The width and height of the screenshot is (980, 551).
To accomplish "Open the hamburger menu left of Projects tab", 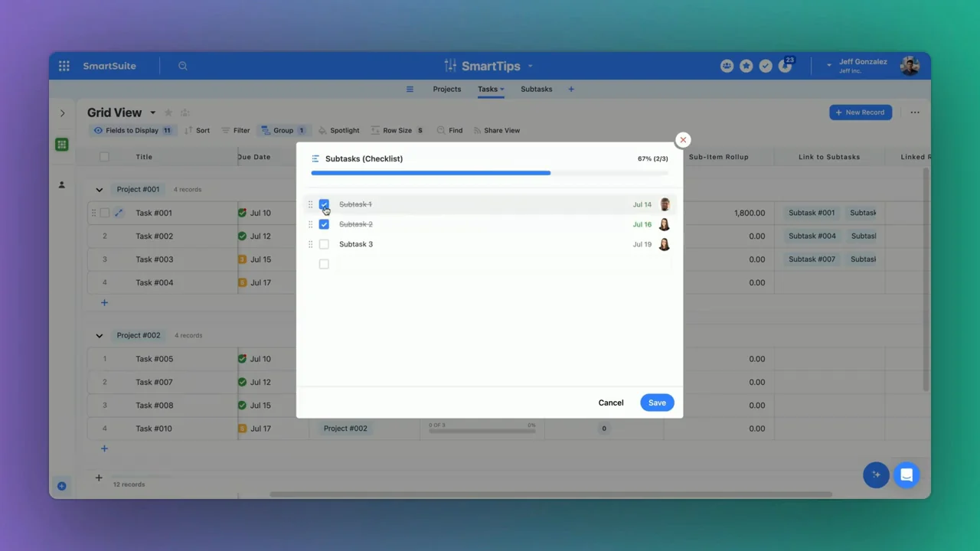I will tap(410, 89).
